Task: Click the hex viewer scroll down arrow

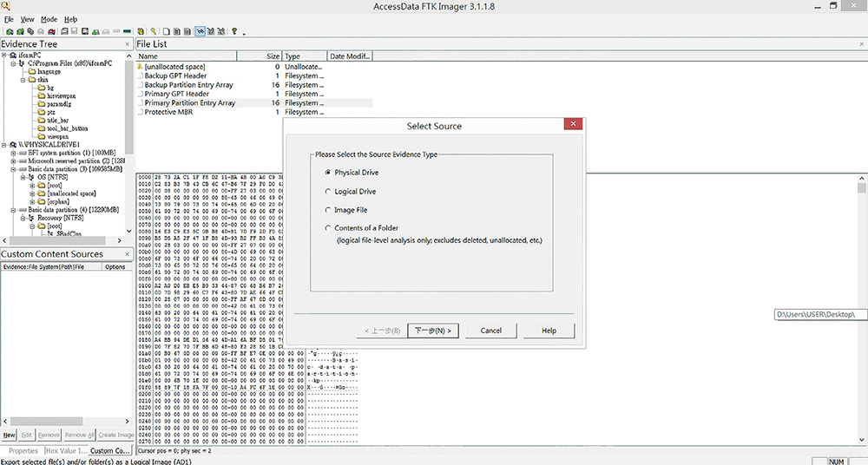Action: pyautogui.click(x=862, y=440)
